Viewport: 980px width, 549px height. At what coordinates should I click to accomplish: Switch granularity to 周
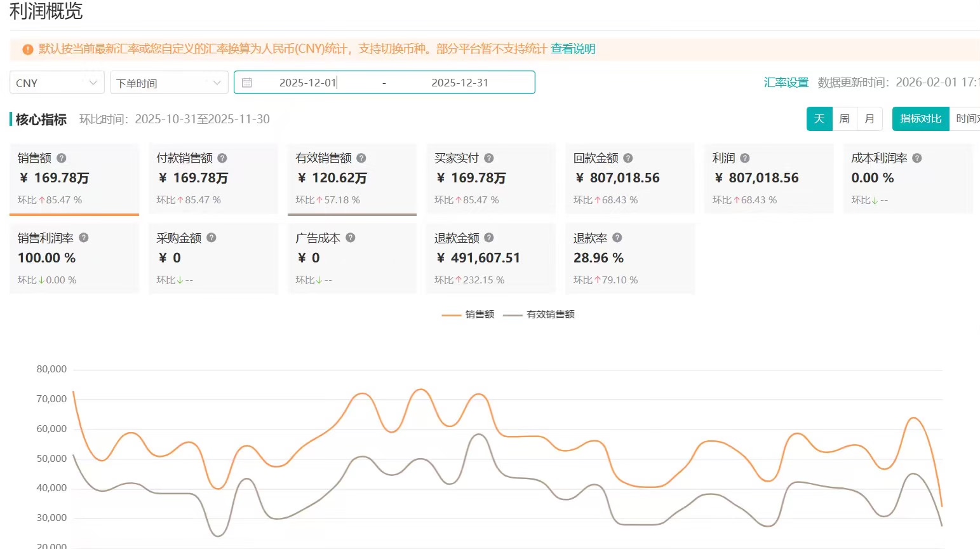[x=845, y=119]
